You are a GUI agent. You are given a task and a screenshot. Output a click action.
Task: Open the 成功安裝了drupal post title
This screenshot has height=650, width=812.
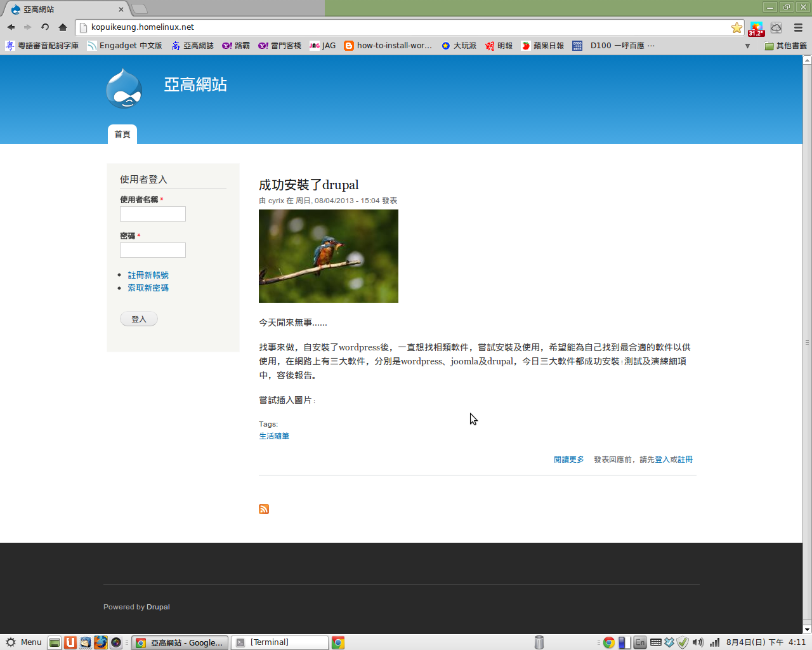coord(308,185)
